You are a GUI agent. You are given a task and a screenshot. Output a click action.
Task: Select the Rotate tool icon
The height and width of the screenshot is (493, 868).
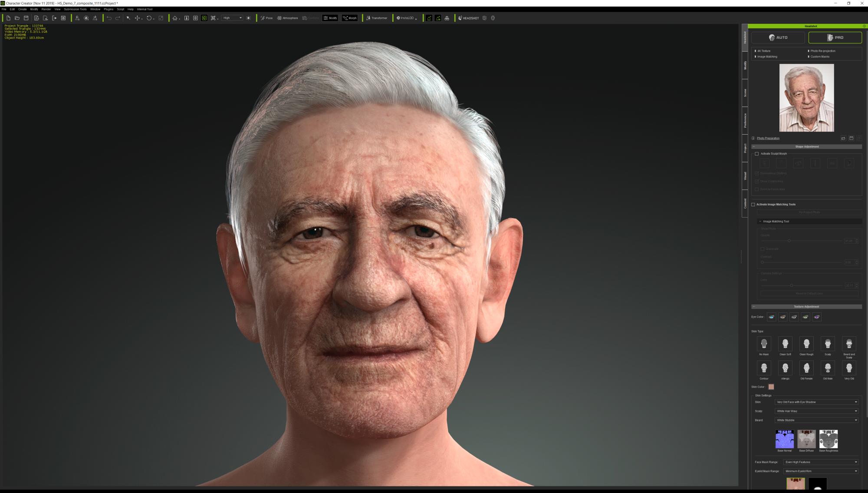coord(149,18)
